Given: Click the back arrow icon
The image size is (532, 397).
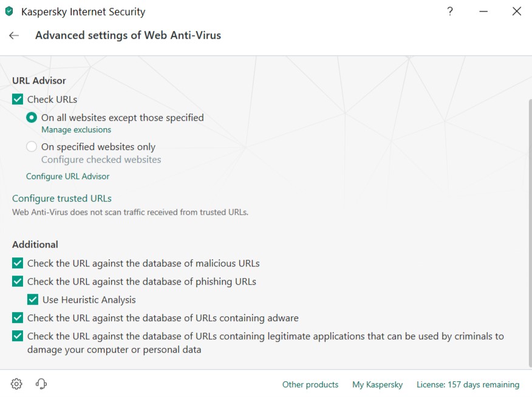Looking at the screenshot, I should 14,36.
